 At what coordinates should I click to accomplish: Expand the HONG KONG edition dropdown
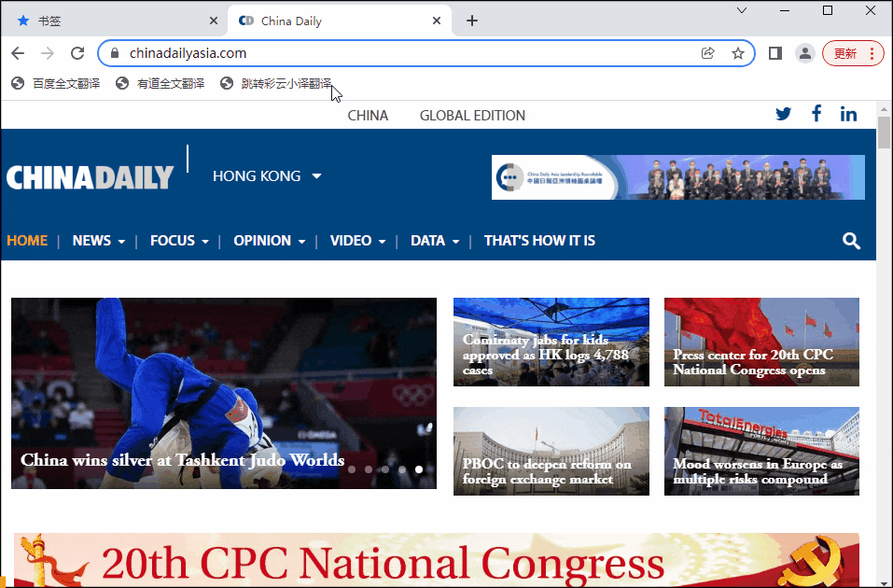tap(267, 176)
